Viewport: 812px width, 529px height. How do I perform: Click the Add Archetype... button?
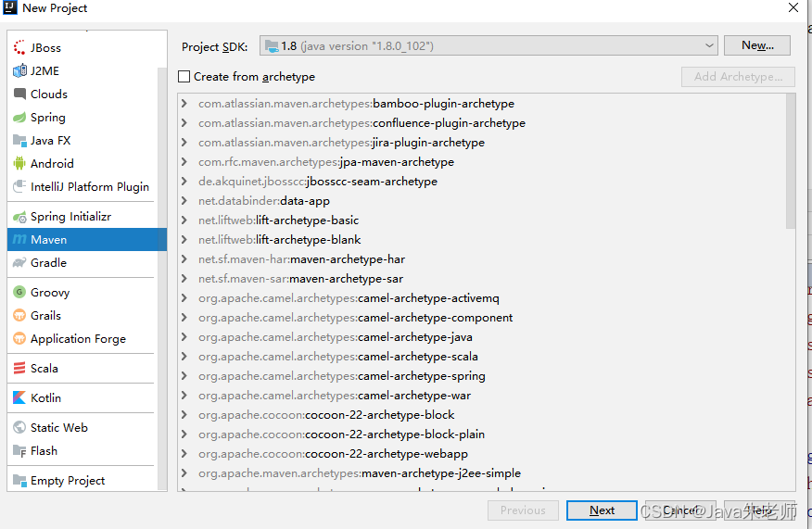(738, 77)
